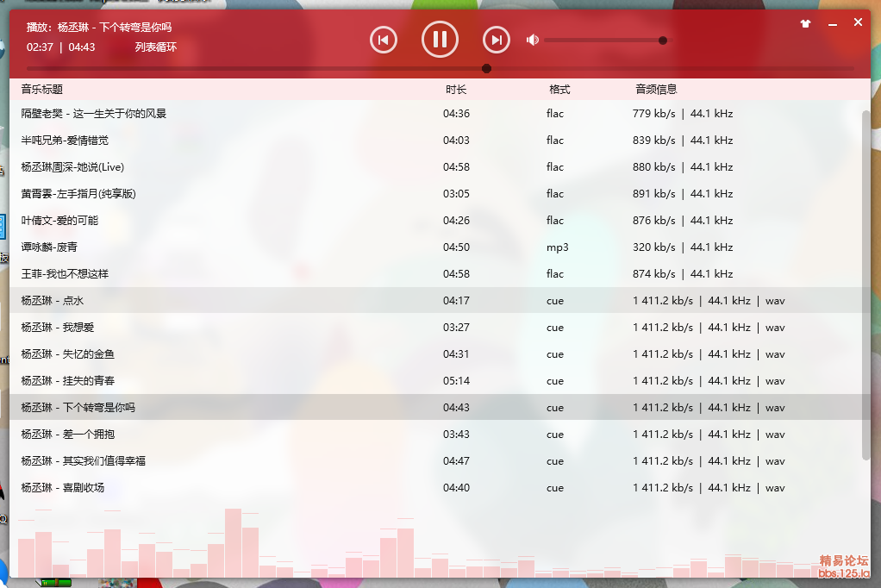This screenshot has height=588, width=881.
Task: Click cue format in 点水 row
Action: click(555, 301)
